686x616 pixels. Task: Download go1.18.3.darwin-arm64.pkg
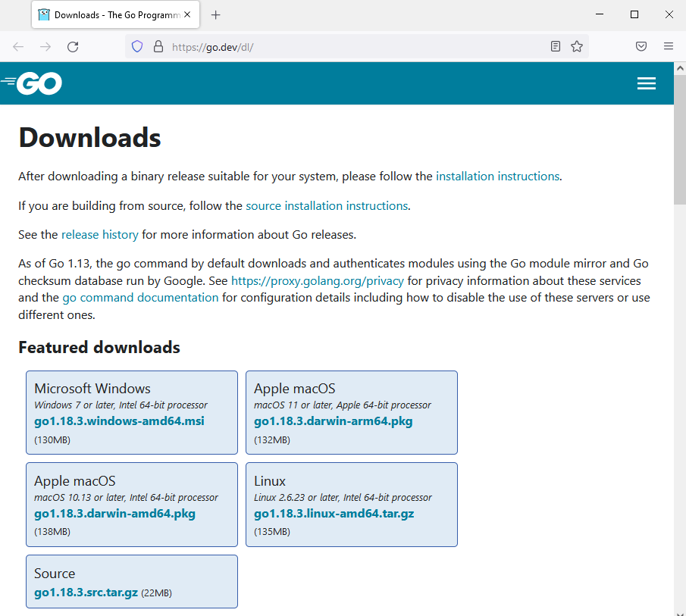coord(334,421)
